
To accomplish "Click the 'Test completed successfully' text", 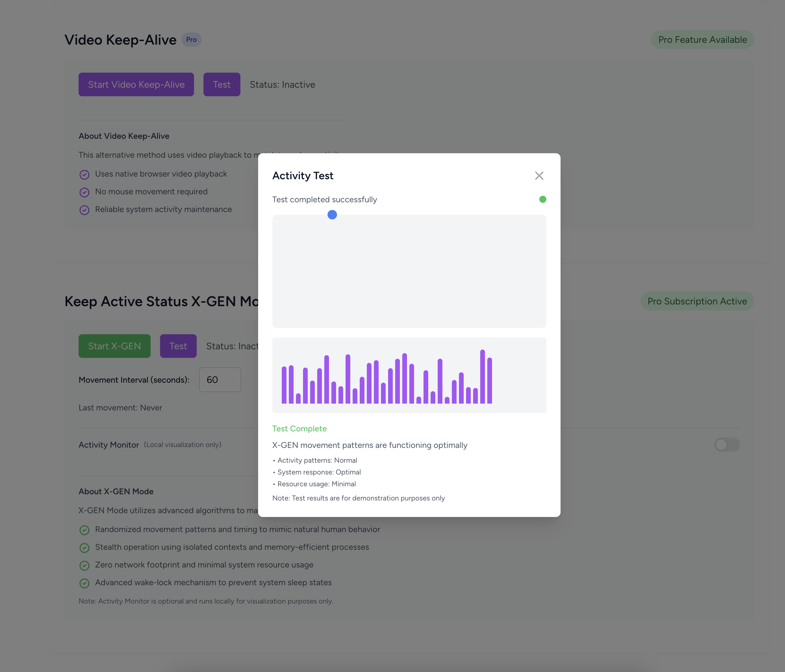I will (x=325, y=199).
